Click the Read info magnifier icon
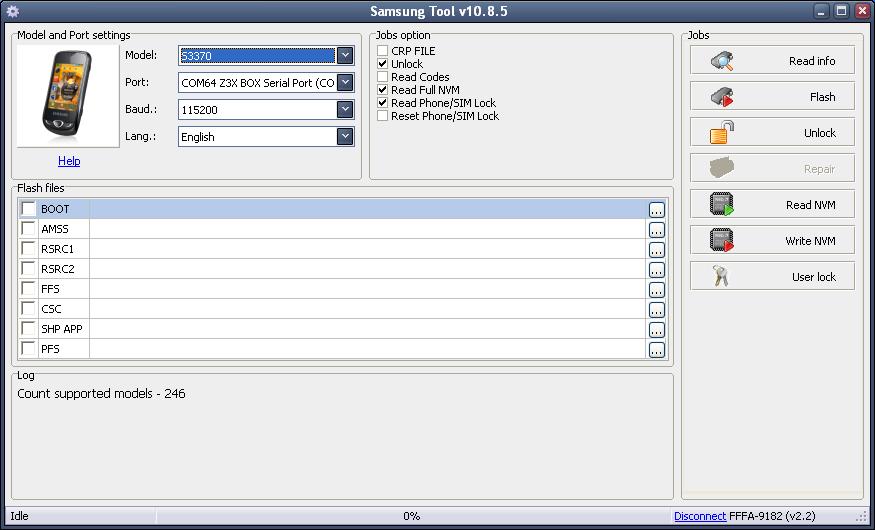 point(722,60)
